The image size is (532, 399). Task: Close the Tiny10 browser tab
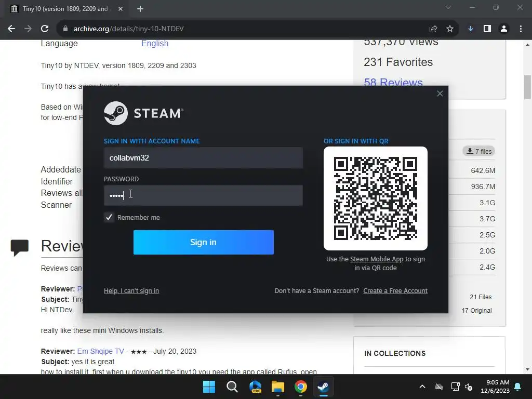tap(121, 9)
